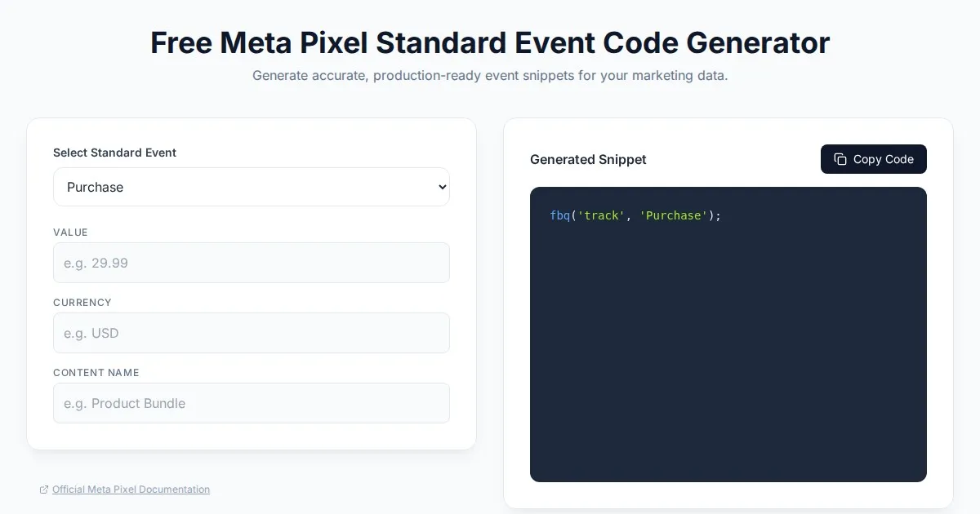Focus the Currency input field
Screen dimensions: 980x514
tap(251, 333)
